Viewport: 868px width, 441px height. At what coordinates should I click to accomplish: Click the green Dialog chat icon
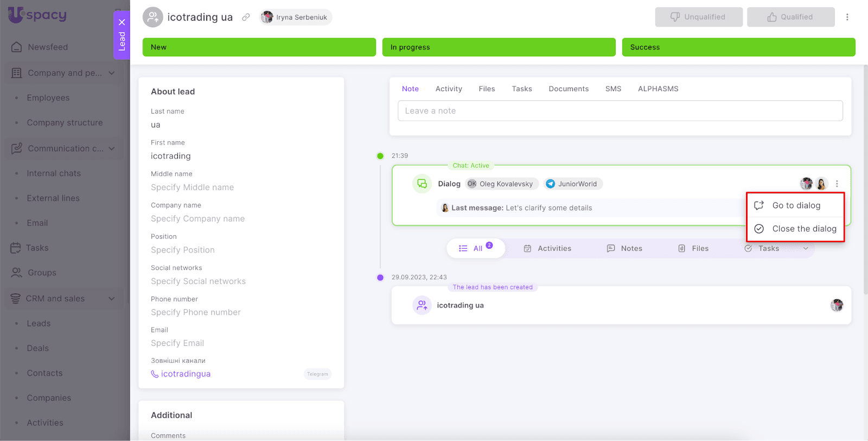[x=422, y=184]
